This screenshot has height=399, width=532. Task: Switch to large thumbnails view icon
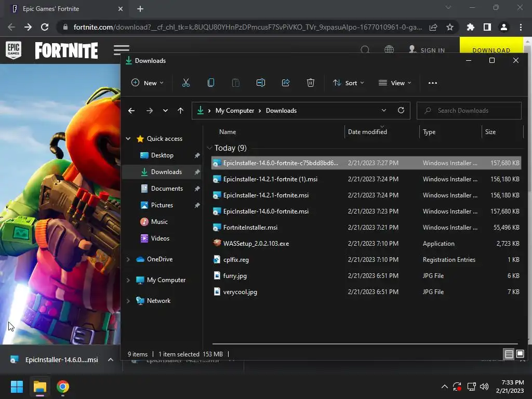(x=520, y=354)
